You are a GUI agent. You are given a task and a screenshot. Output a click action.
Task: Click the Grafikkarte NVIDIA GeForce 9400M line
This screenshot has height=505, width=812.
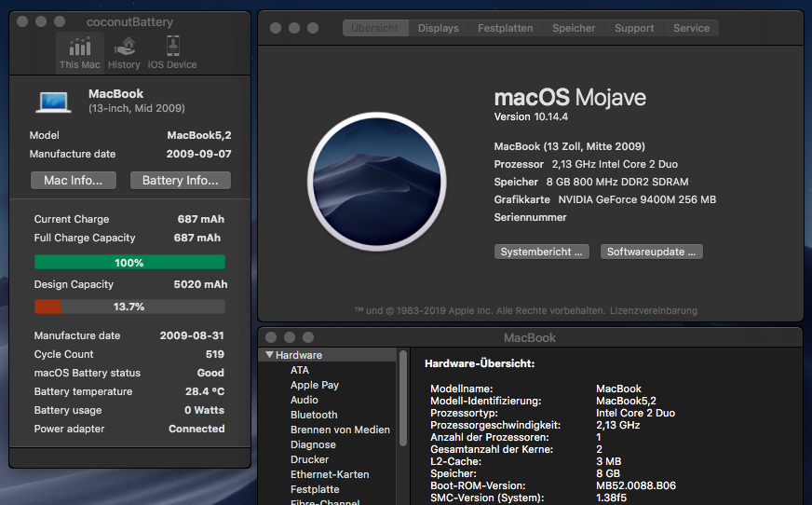pyautogui.click(x=605, y=199)
